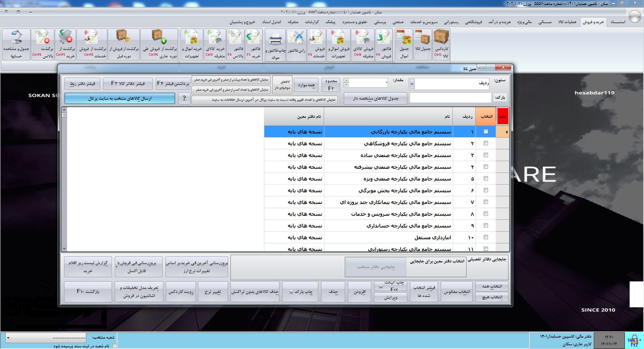Open راس فاکتور windmill icon
This screenshot has width=644, height=349.
pyautogui.click(x=297, y=44)
